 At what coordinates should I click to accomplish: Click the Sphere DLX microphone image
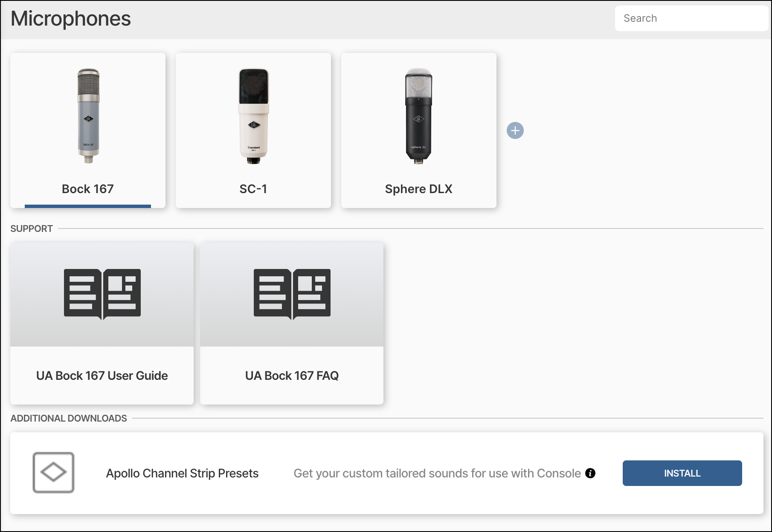click(x=418, y=116)
